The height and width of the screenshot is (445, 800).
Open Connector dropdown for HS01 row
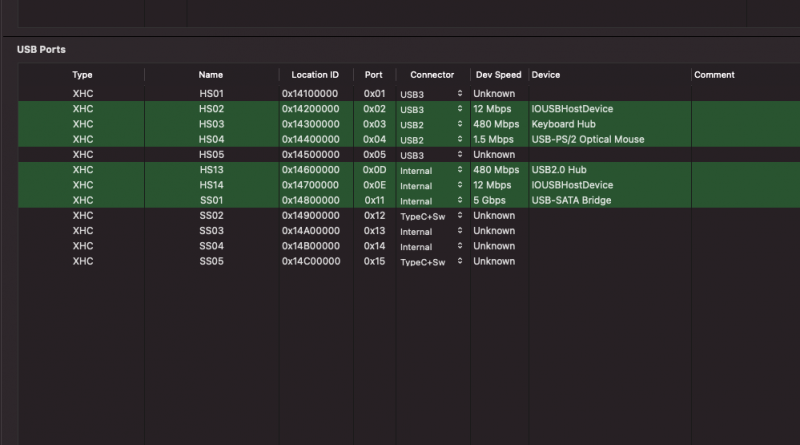(460, 94)
